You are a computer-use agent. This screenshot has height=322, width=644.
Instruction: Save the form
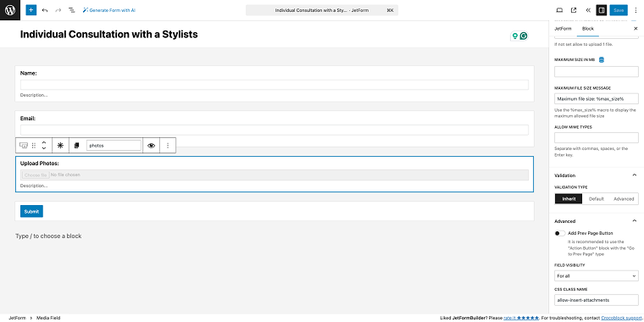(619, 10)
